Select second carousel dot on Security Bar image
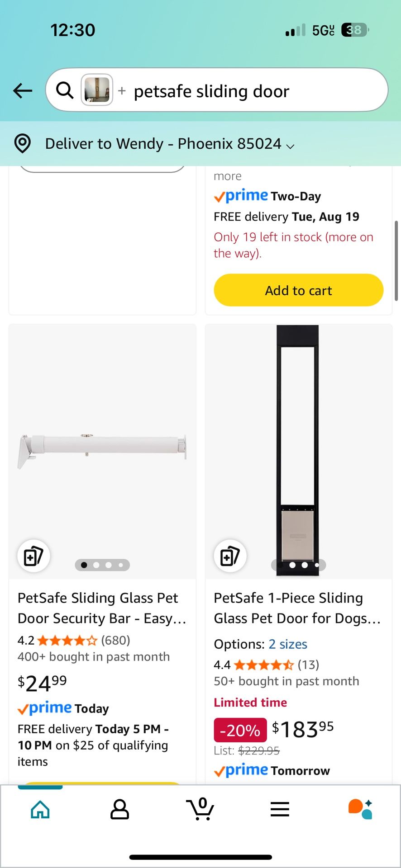The width and height of the screenshot is (401, 868). coord(96,565)
